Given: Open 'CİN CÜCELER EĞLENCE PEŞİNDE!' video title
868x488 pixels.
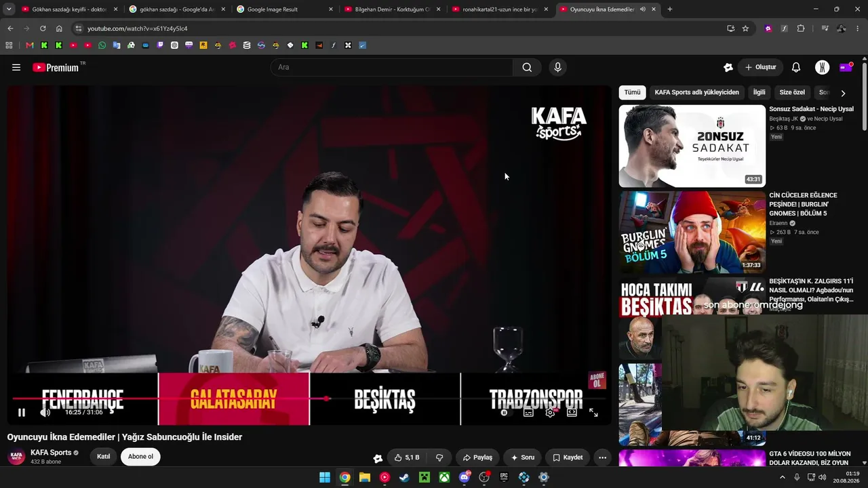Looking at the screenshot, I should click(804, 204).
